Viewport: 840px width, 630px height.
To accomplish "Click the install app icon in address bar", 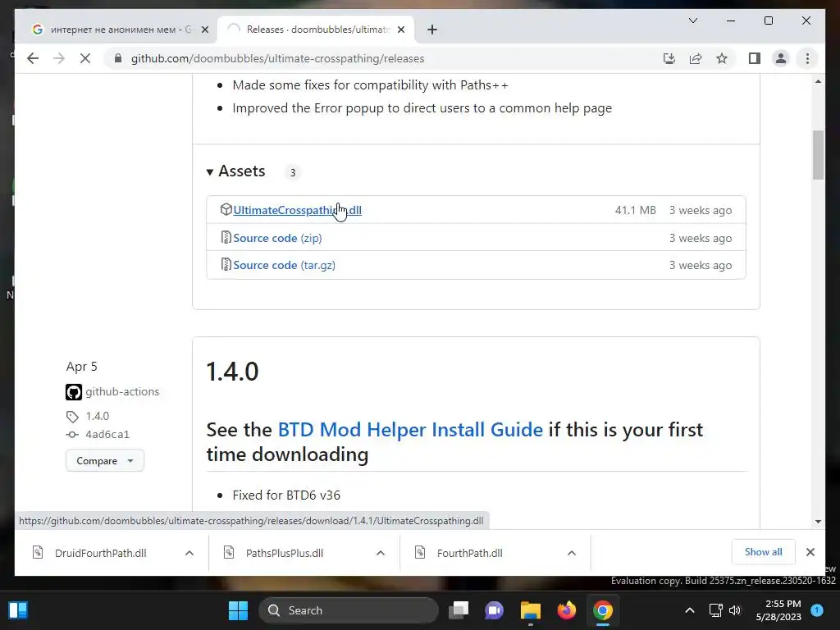I will pos(669,58).
